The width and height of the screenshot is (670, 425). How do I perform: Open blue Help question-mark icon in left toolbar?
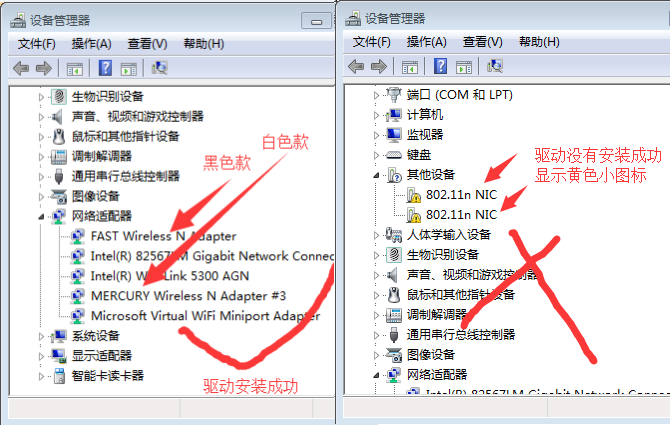tap(105, 68)
